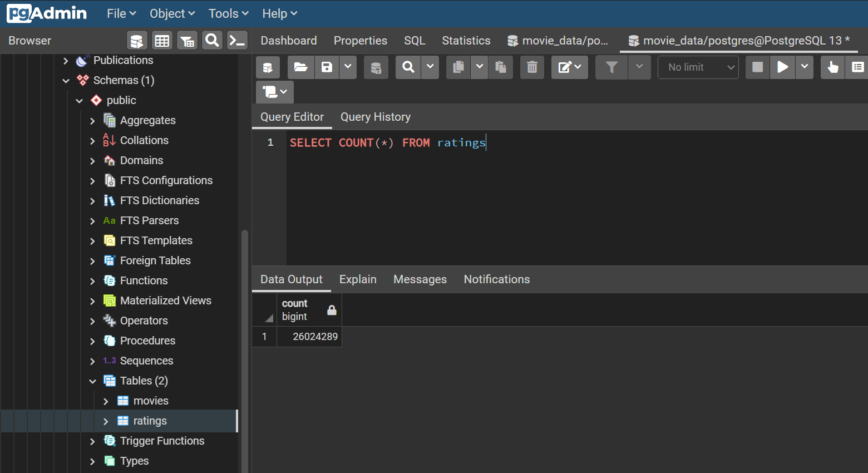Open the Find options dropdown arrow
The width and height of the screenshot is (868, 473).
click(430, 67)
